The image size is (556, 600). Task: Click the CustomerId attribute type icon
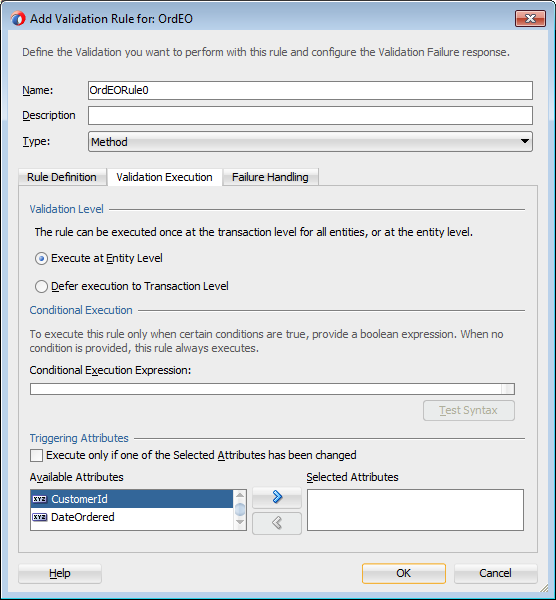pyautogui.click(x=39, y=499)
